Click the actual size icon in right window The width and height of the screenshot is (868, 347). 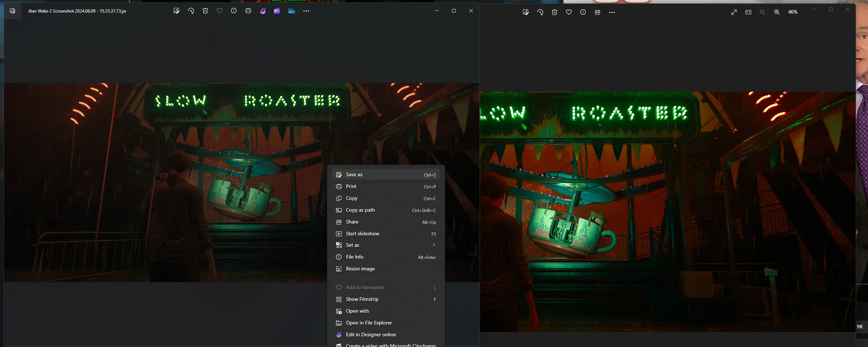click(x=748, y=12)
